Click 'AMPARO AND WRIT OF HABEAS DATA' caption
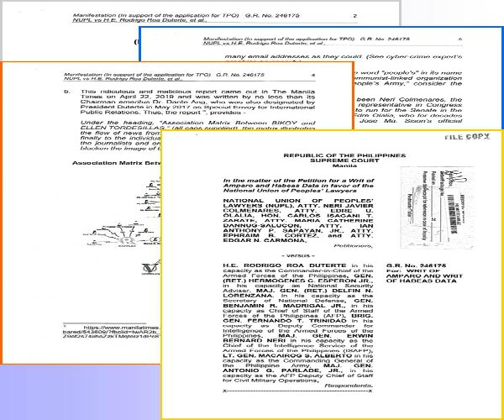Viewport: 504px width, 420px height. 424,278
